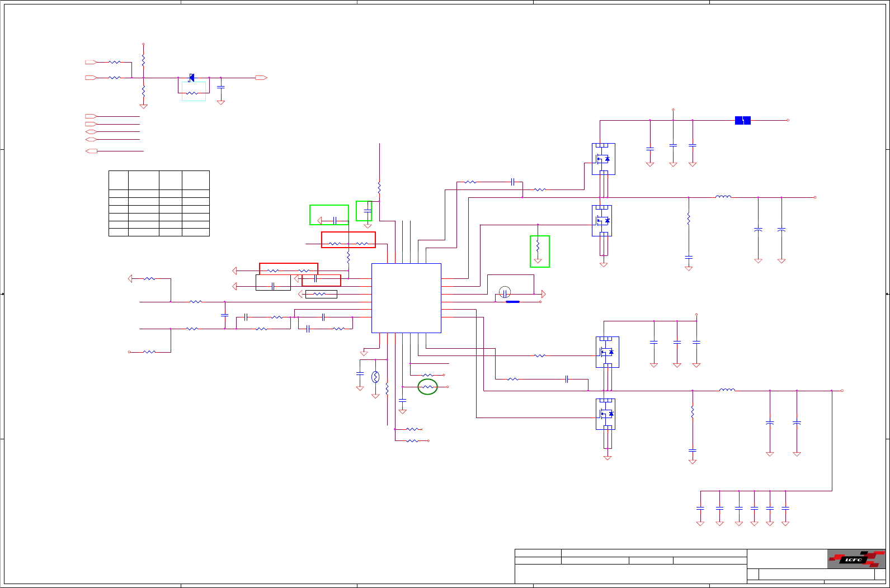Select the capacitor in the wide green box

point(334,220)
